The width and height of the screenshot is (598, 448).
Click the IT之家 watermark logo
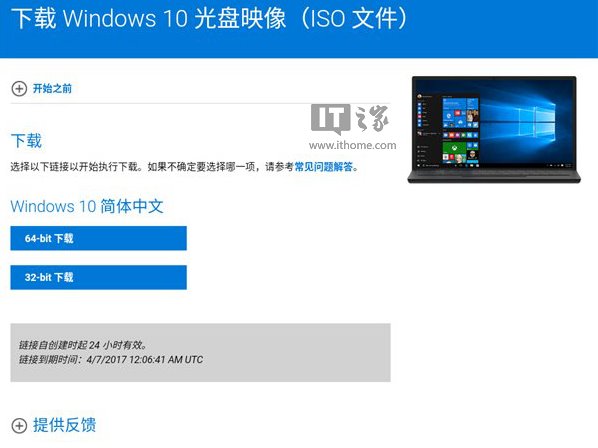coord(350,119)
